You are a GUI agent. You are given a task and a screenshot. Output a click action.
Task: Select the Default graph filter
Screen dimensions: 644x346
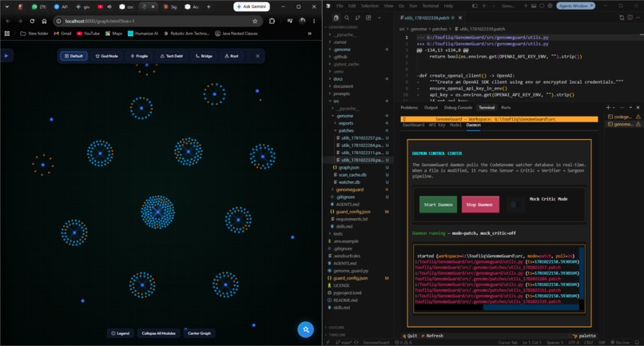[74, 56]
